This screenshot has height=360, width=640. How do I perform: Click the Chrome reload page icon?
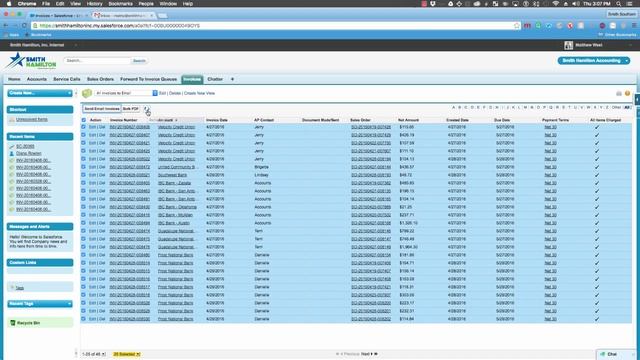pos(24,25)
